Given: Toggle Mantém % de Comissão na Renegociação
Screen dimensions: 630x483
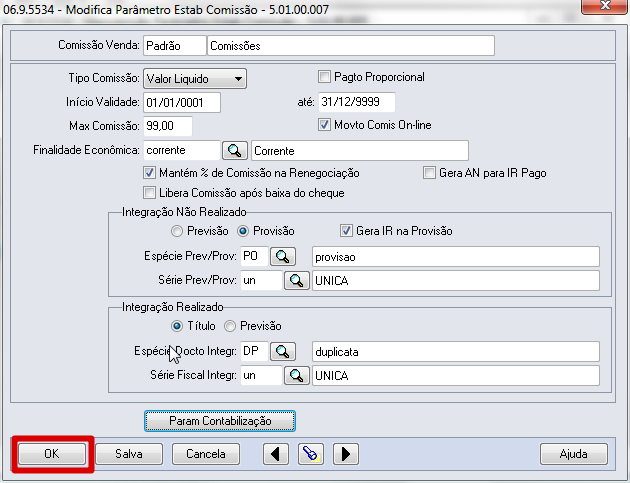Looking at the screenshot, I should (x=149, y=173).
